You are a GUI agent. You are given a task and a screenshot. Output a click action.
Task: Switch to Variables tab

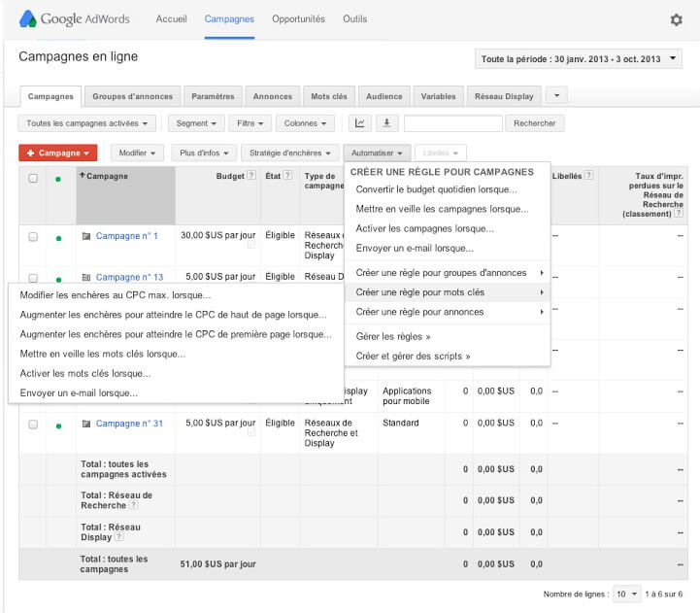tap(439, 96)
